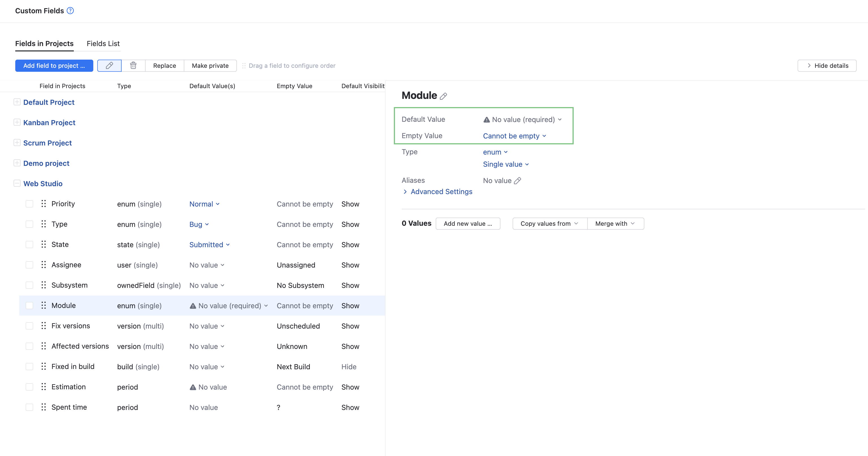Select the Assignee row checkbox
Image resolution: width=868 pixels, height=456 pixels.
pos(29,265)
